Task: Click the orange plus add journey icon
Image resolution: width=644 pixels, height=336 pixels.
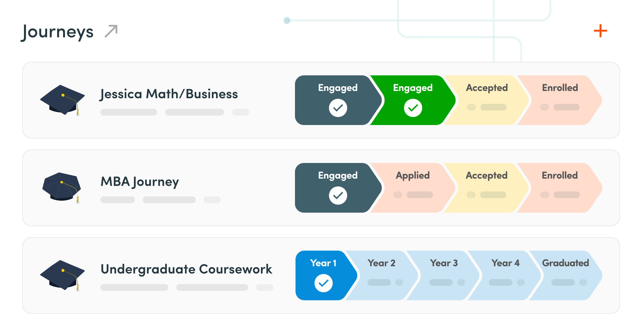Action: tap(600, 31)
